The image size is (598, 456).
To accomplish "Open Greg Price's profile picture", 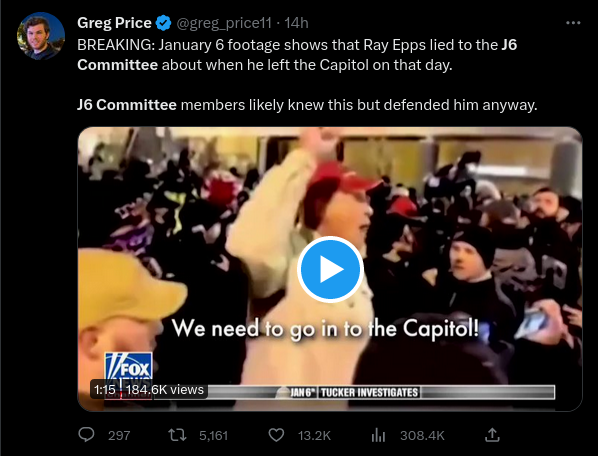I will (41, 36).
